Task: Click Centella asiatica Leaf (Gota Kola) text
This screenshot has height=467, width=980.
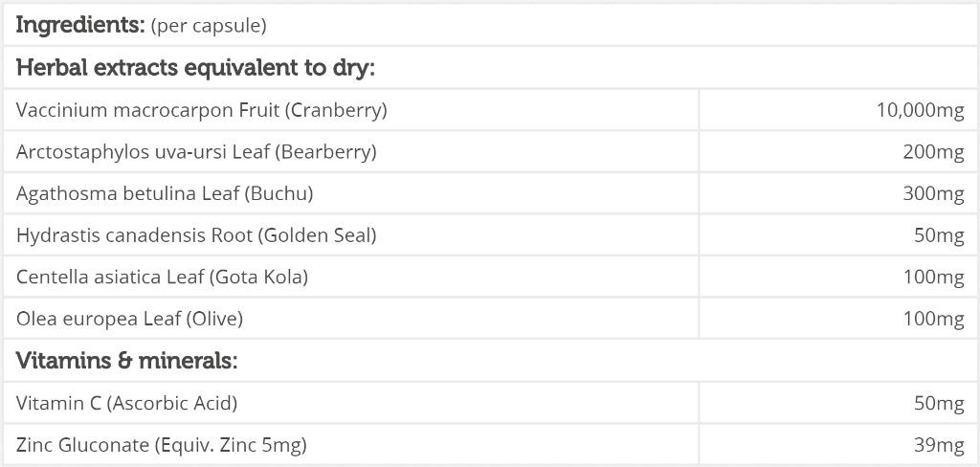Action: pos(162,277)
